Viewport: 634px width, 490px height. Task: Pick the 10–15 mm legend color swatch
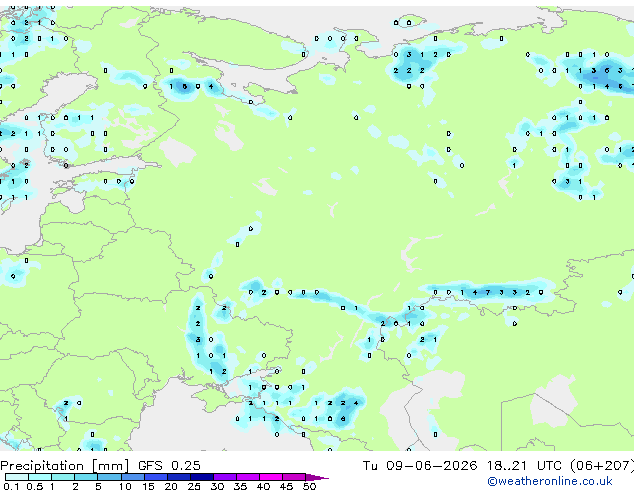(x=133, y=477)
